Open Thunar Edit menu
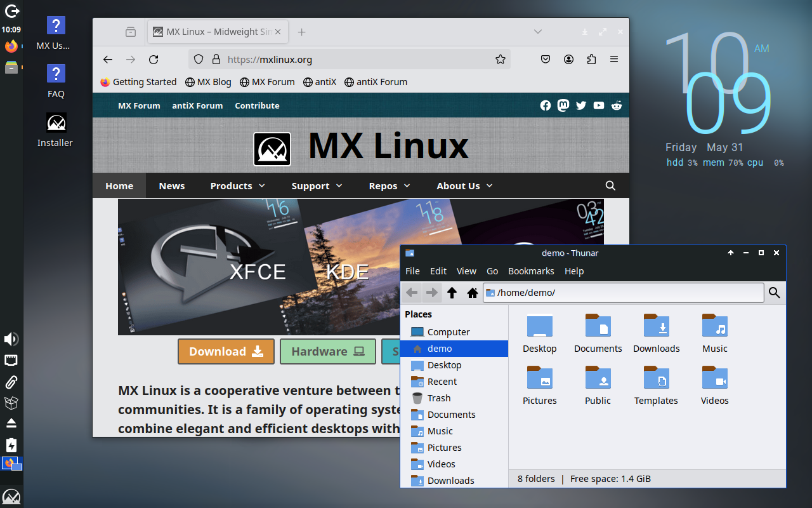This screenshot has height=508, width=812. (438, 271)
